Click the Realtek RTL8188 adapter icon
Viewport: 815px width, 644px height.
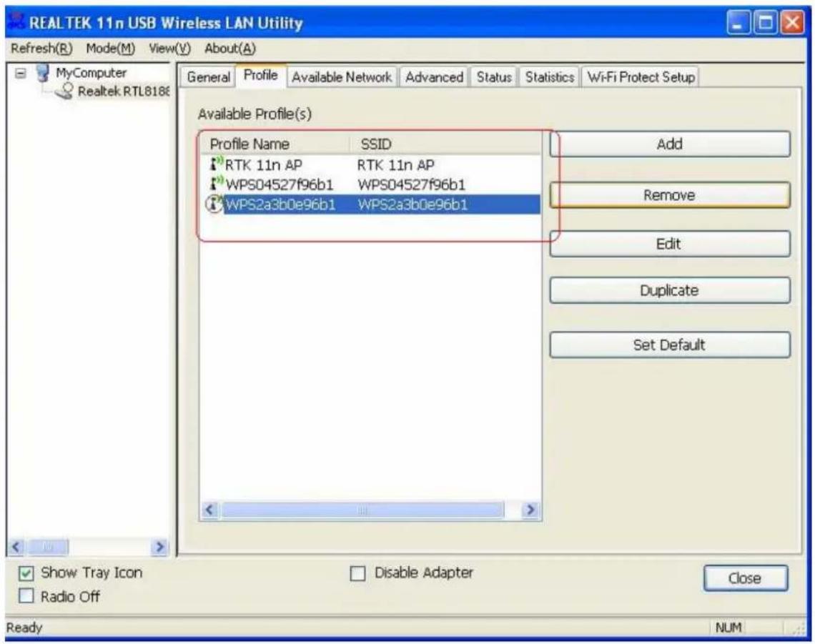point(65,91)
